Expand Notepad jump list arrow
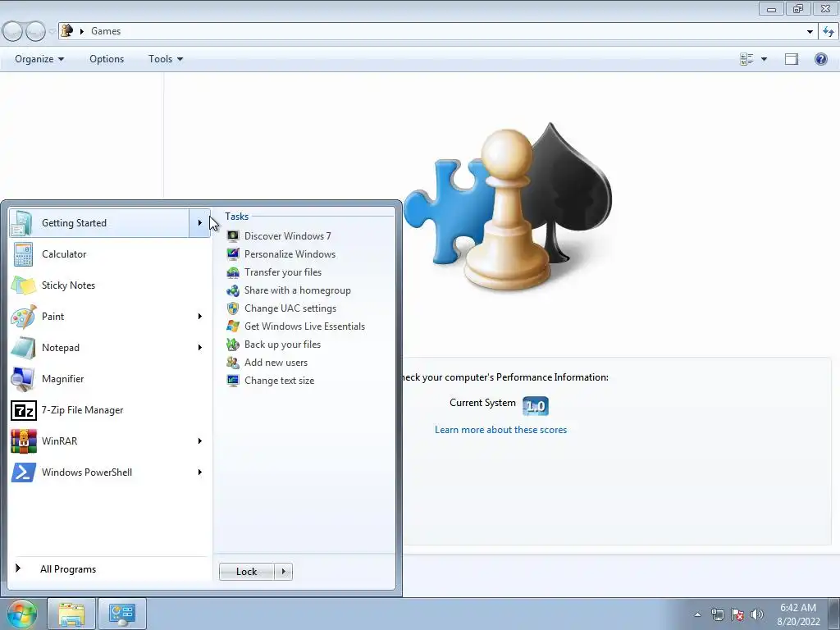Screen dimensions: 840x630 (x=200, y=348)
